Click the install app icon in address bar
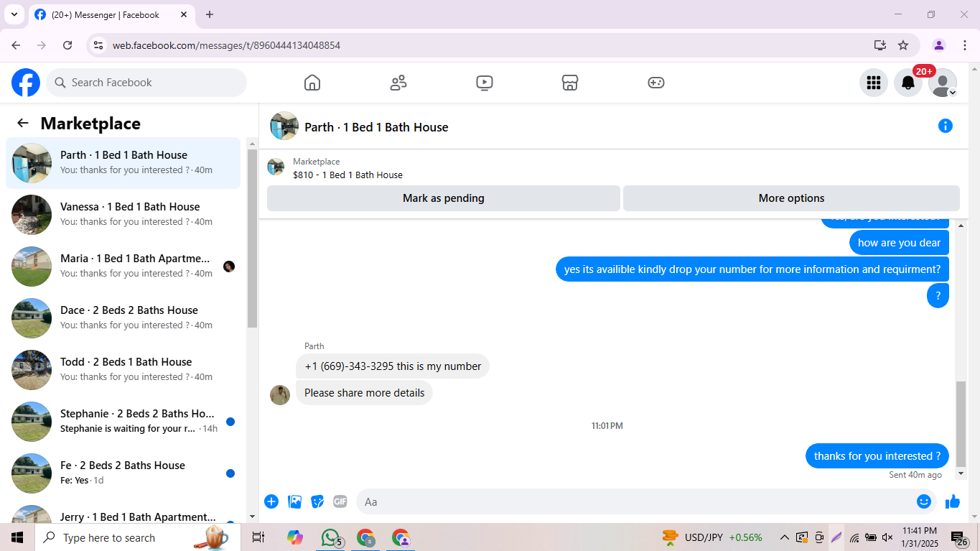 coord(880,45)
